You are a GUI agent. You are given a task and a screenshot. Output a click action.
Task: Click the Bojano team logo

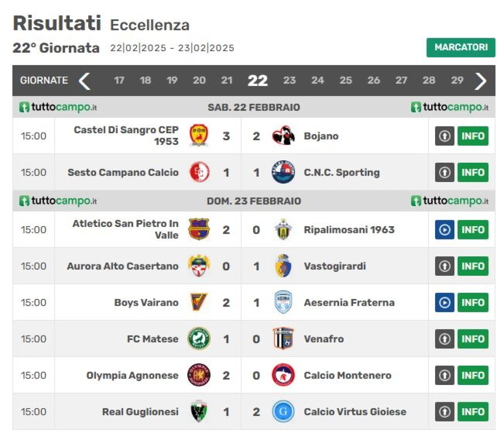tap(283, 136)
